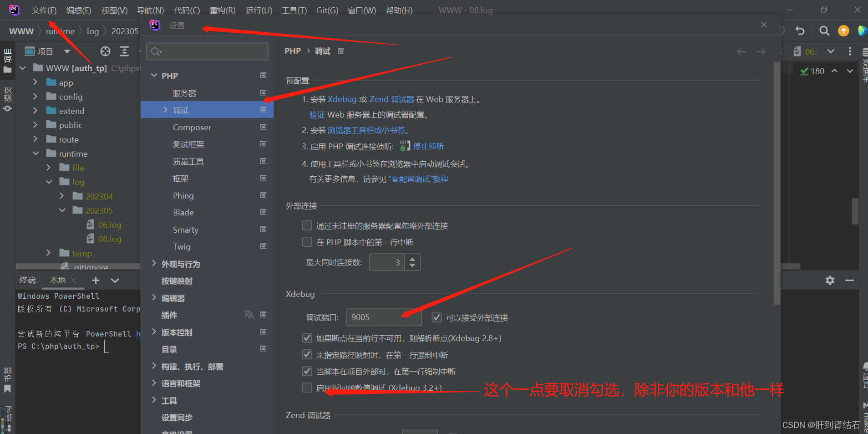Click the listen debug connections phone icon
868x434 pixels.
coord(405,146)
